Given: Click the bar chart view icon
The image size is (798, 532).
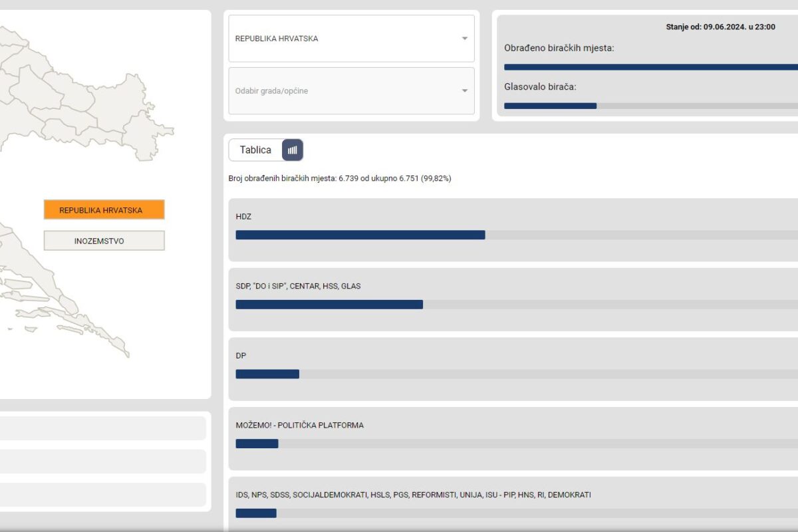Looking at the screenshot, I should [293, 150].
